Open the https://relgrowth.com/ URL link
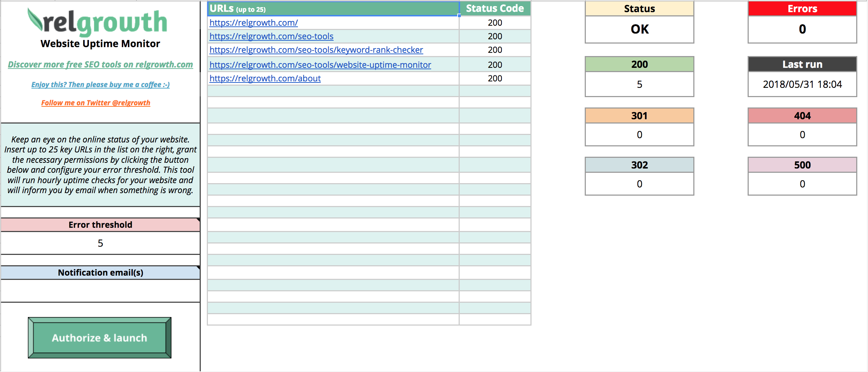Screen dimensions: 868x372 tap(254, 22)
